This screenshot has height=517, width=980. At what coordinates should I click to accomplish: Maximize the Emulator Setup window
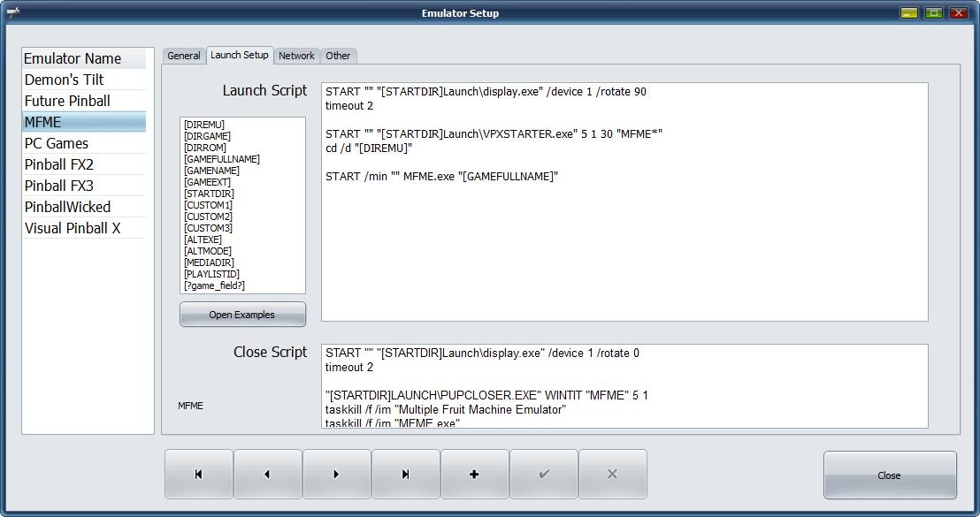[934, 12]
